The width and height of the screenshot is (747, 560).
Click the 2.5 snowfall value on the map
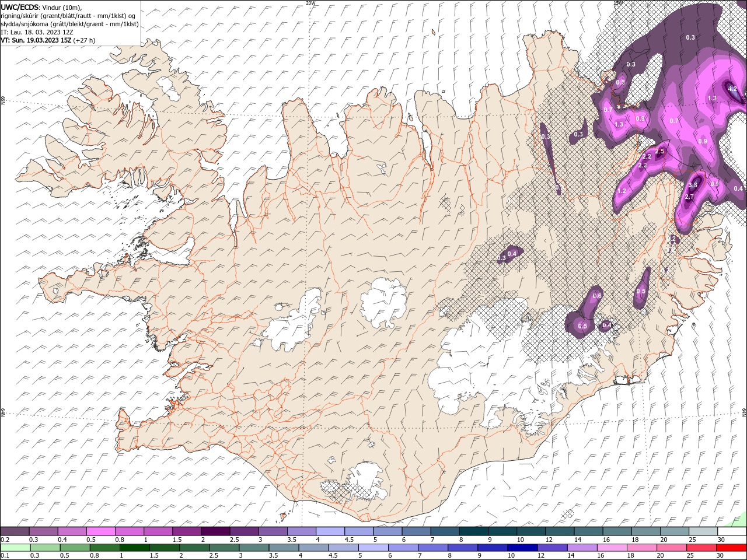(x=660, y=151)
